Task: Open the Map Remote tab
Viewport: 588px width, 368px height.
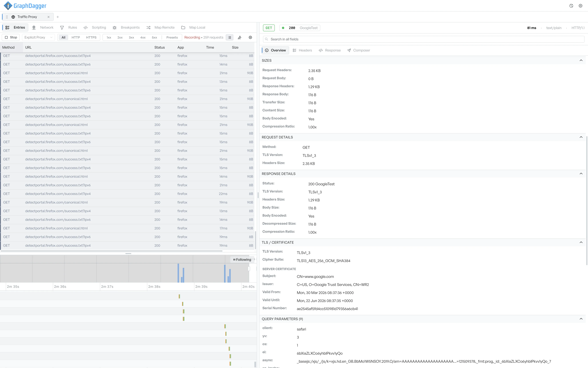Action: (160, 27)
